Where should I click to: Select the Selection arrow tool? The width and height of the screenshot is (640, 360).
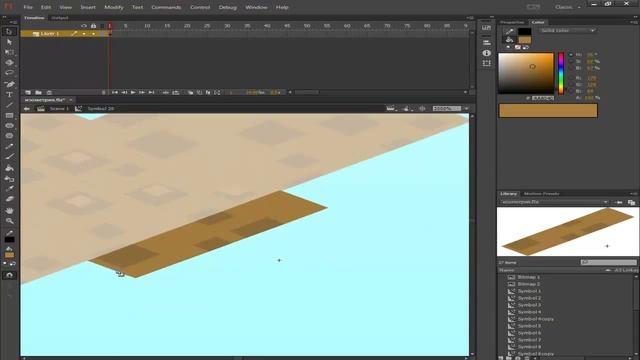coord(9,31)
